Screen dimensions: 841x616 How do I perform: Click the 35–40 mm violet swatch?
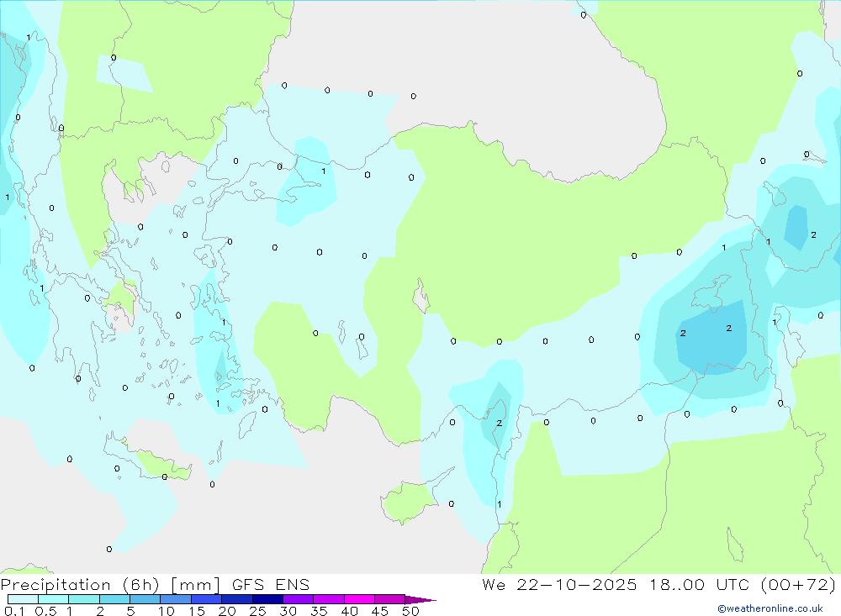(328, 599)
